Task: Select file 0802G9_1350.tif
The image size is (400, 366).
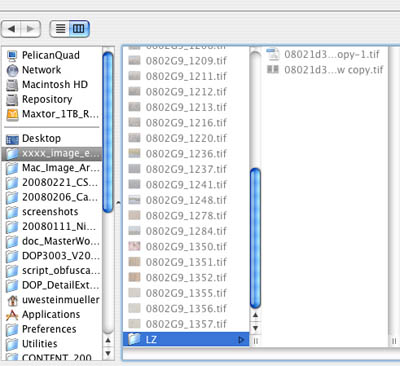Action: 186,247
